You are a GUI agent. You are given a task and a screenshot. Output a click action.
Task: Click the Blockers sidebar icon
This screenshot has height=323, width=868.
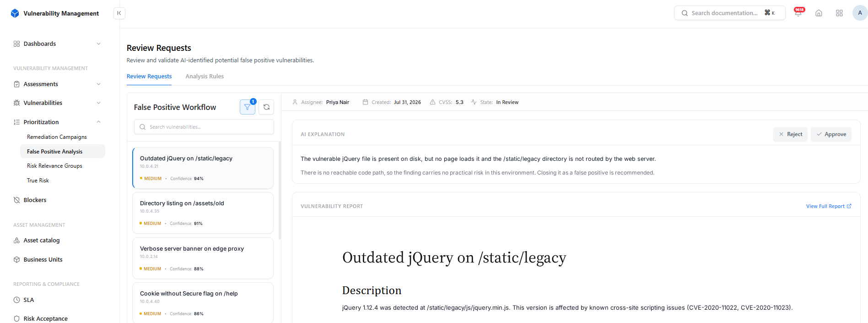tap(17, 200)
